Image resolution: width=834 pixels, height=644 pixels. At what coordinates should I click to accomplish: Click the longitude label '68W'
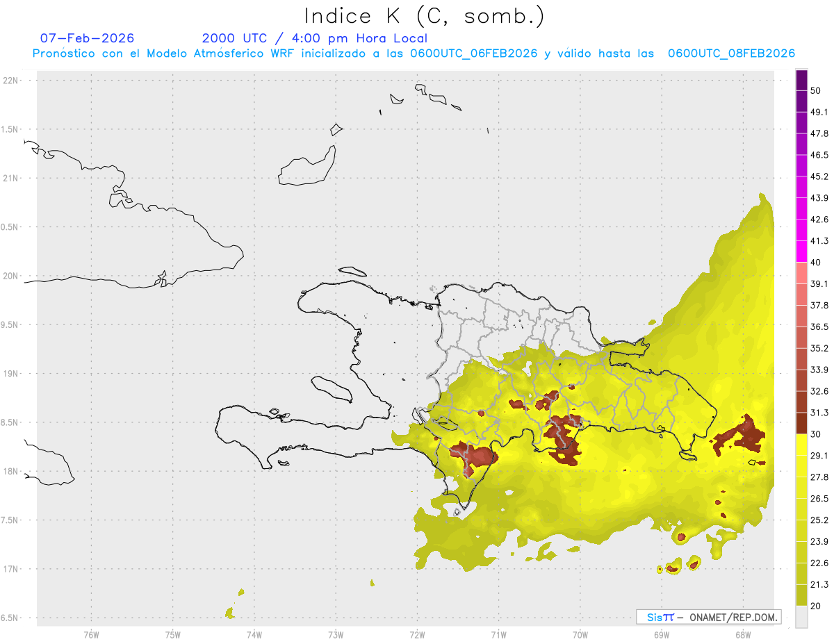point(742,634)
